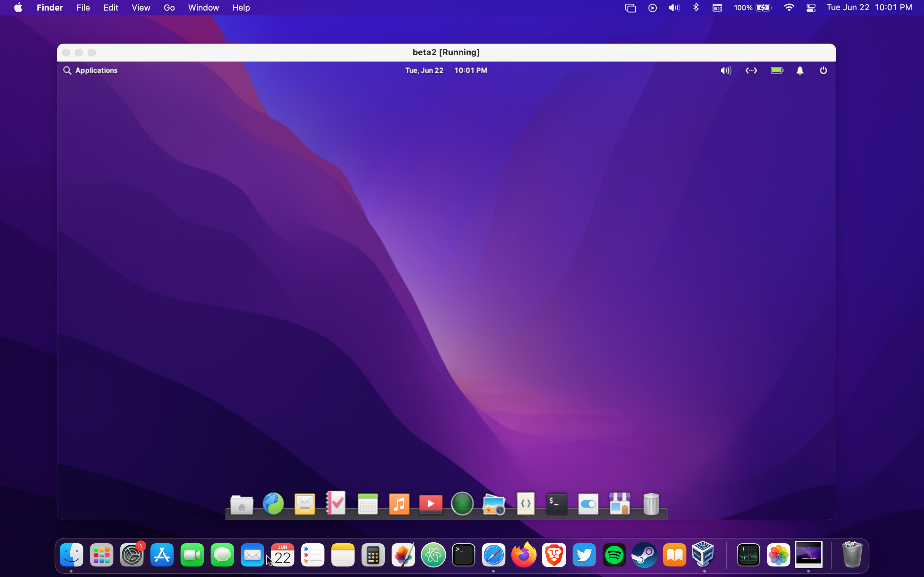Open the Videos player from the dock

coord(430,504)
